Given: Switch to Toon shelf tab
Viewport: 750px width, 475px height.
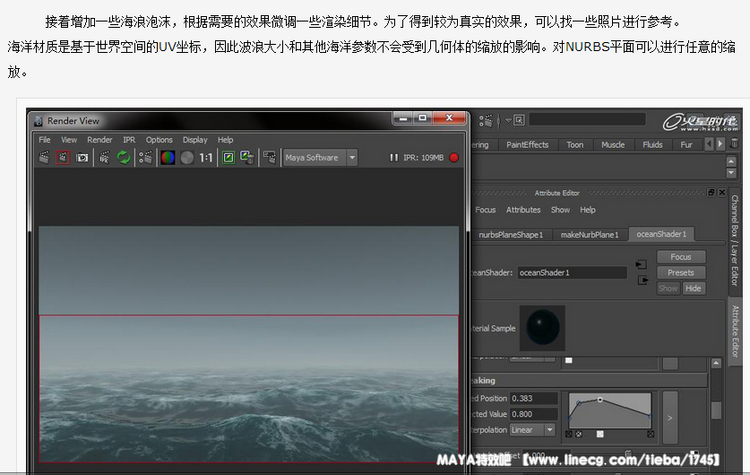Looking at the screenshot, I should pos(575,144).
